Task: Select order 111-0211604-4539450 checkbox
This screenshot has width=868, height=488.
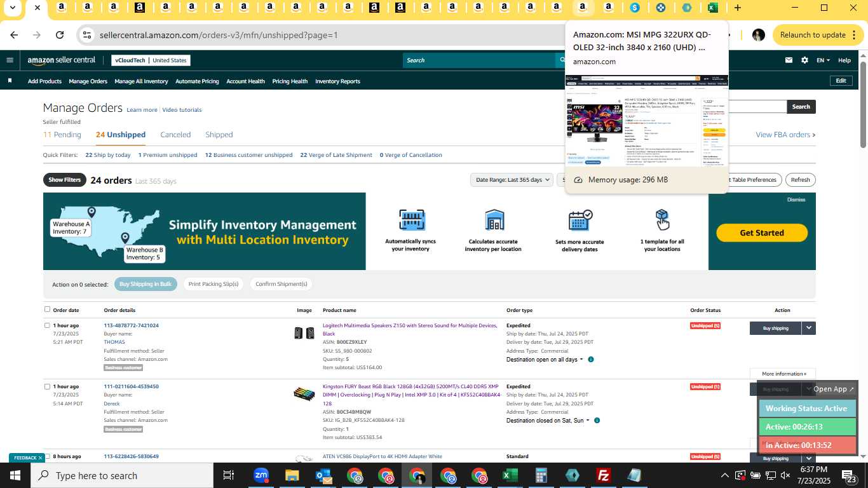Action: point(47,386)
